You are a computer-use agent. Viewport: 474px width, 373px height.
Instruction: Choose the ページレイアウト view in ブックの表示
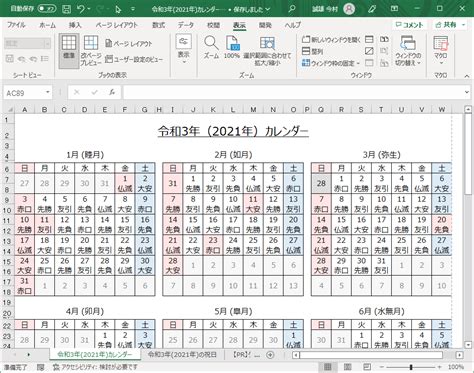click(129, 43)
